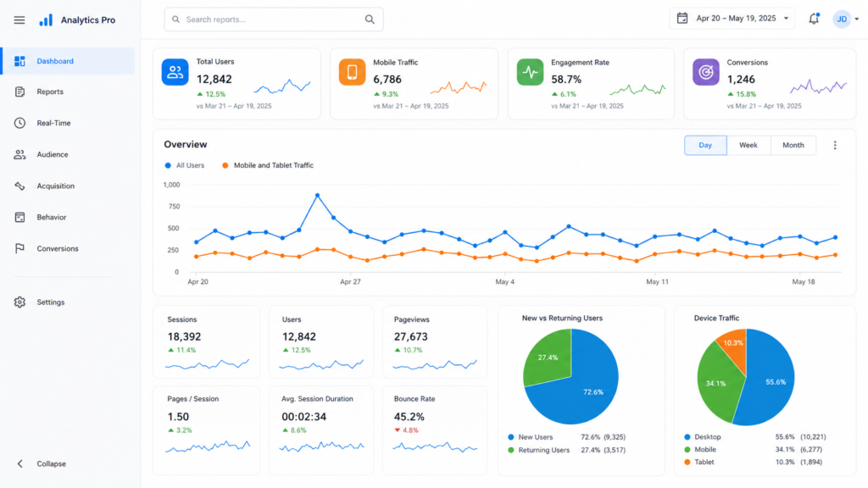
Task: Open Avg. Session Duration card
Action: [321, 430]
